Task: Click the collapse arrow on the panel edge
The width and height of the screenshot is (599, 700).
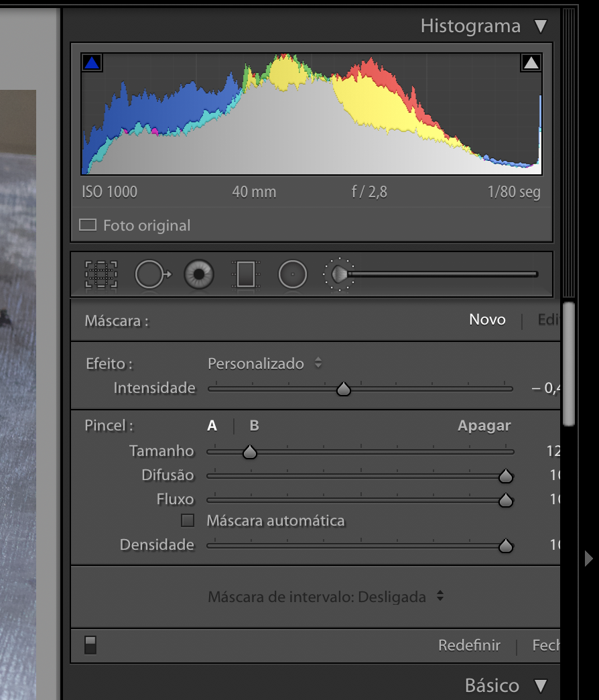Action: [588, 559]
